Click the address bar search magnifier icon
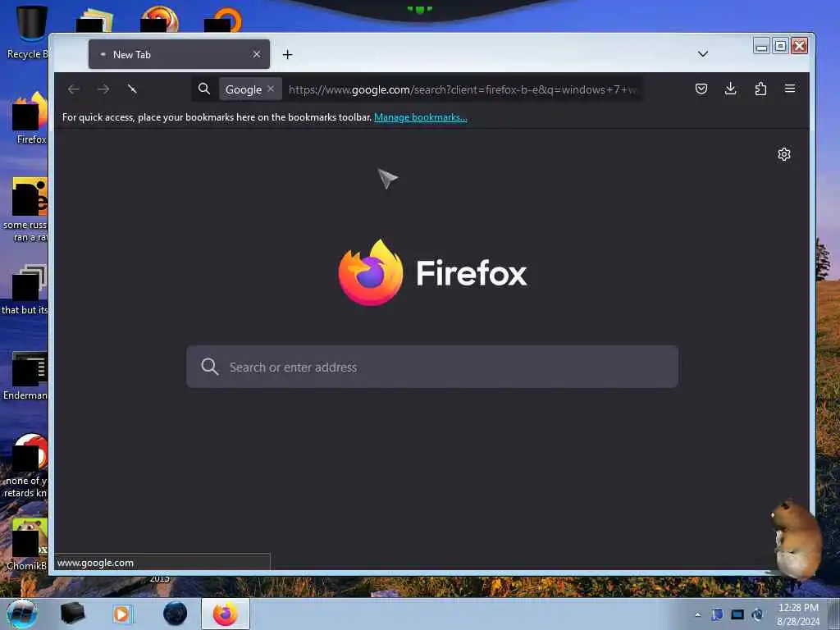Screen dimensions: 840x630 [204, 89]
